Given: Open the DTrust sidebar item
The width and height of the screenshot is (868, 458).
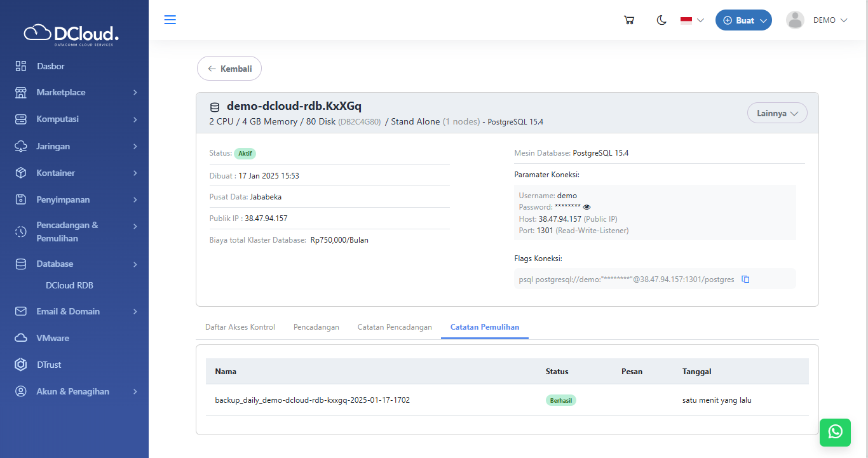Looking at the screenshot, I should pyautogui.click(x=49, y=365).
